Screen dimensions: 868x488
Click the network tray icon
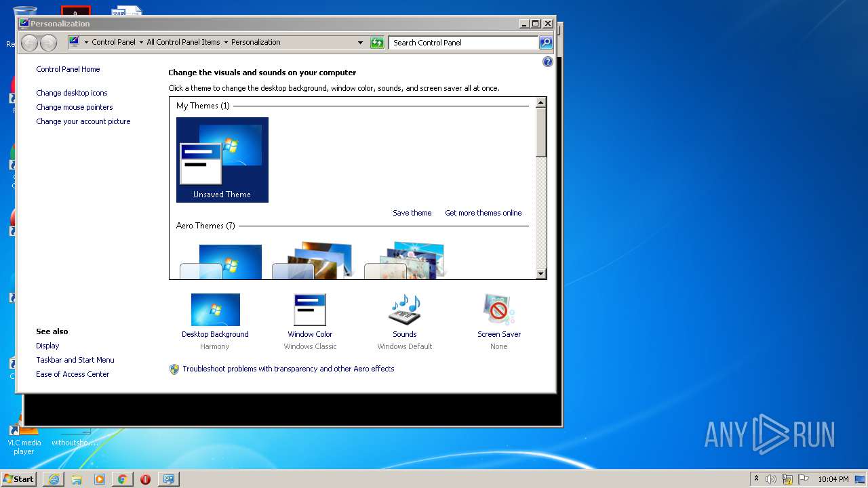[787, 479]
